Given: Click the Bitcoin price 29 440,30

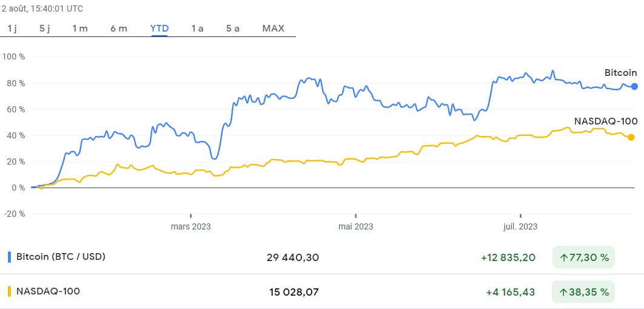Looking at the screenshot, I should [x=293, y=257].
